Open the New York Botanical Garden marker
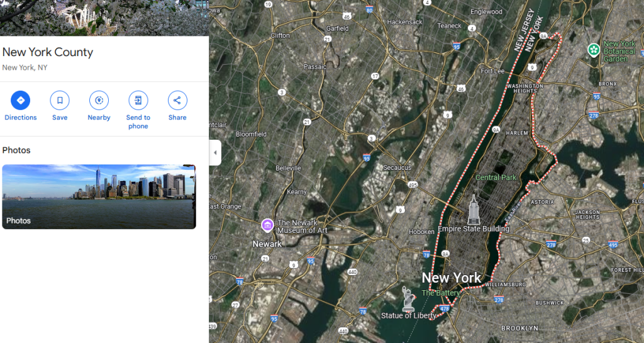Image resolution: width=644 pixels, height=343 pixels. [594, 50]
